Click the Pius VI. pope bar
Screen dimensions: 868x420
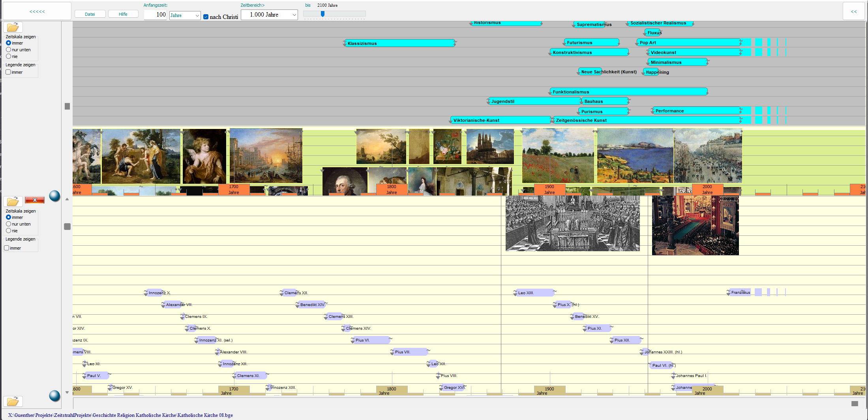point(371,340)
